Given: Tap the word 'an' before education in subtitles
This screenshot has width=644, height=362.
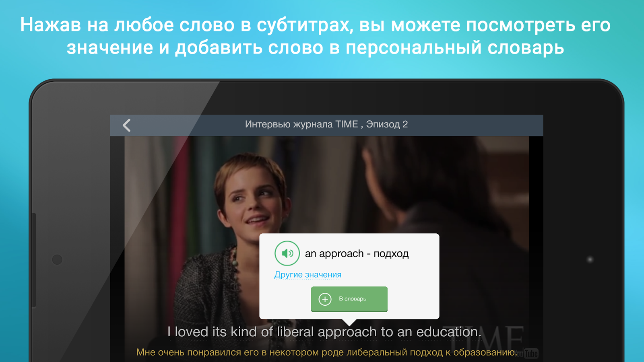Looking at the screenshot, I should coord(405,332).
